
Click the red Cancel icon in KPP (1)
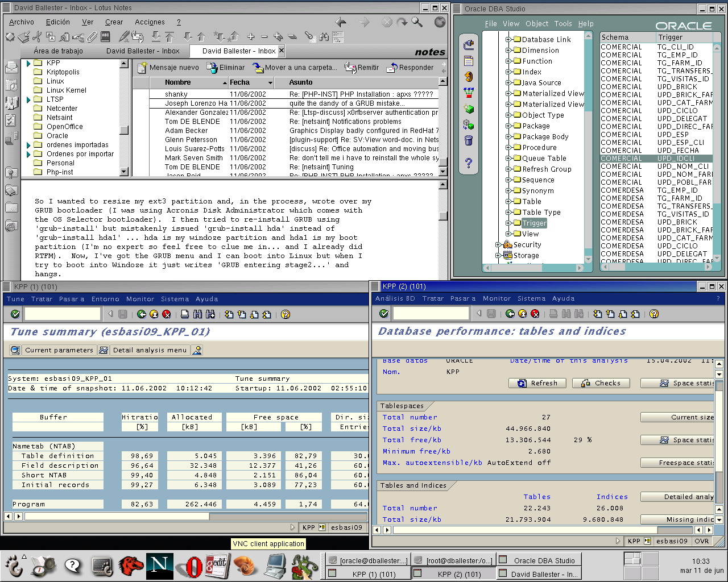[167, 314]
